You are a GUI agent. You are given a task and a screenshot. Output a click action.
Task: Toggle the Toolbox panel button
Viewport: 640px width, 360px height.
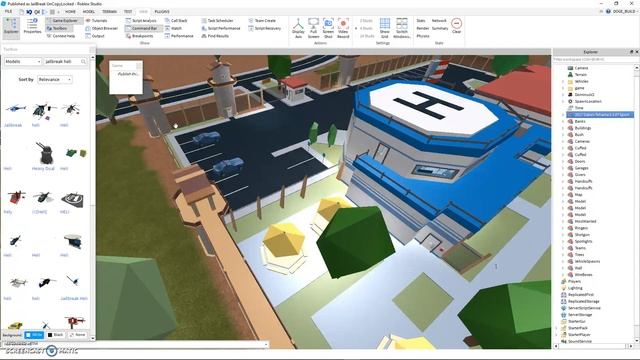click(60, 28)
